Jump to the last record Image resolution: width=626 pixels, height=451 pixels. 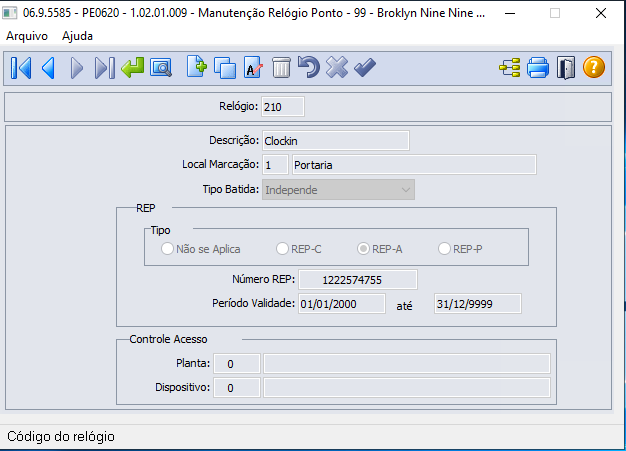tap(105, 68)
